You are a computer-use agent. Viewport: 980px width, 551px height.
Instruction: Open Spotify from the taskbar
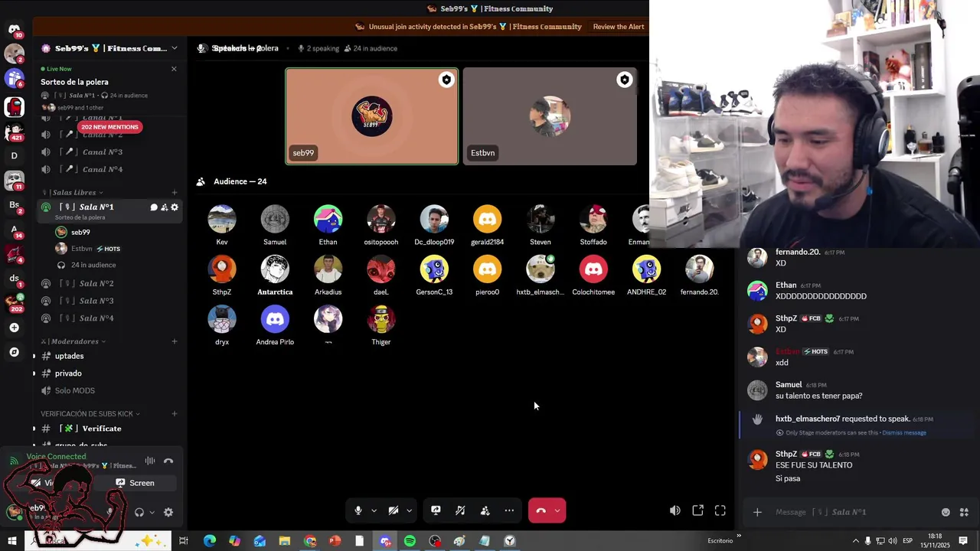pos(410,541)
